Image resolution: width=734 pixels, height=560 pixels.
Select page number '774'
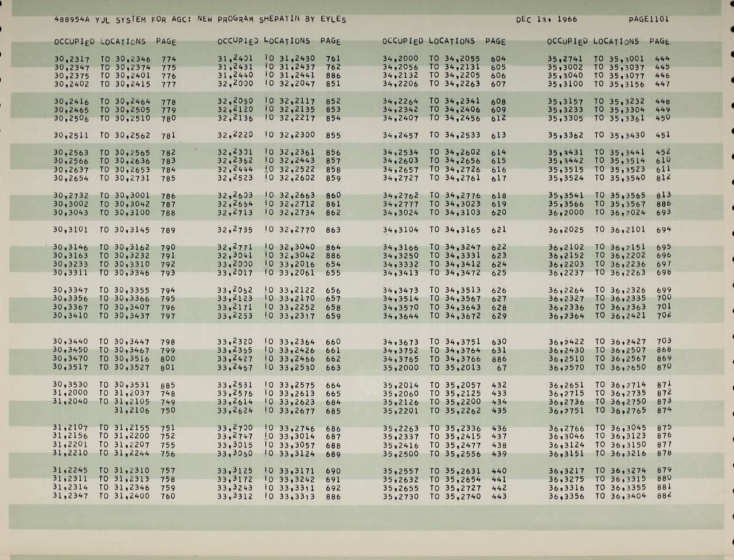coord(169,59)
